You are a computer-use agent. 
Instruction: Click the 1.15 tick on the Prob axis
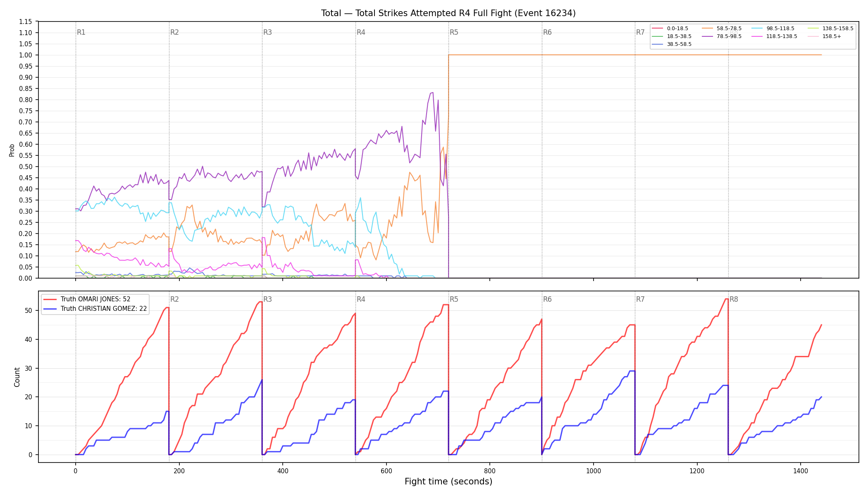coord(26,21)
